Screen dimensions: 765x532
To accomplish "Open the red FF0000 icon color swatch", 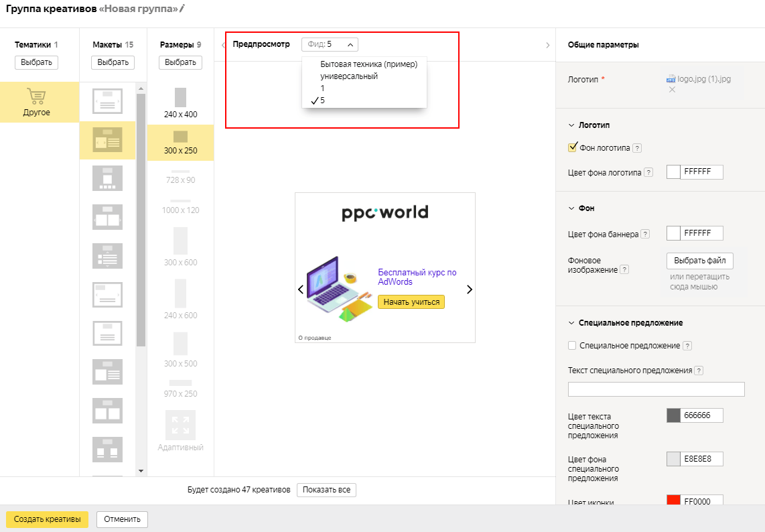I will (x=673, y=501).
